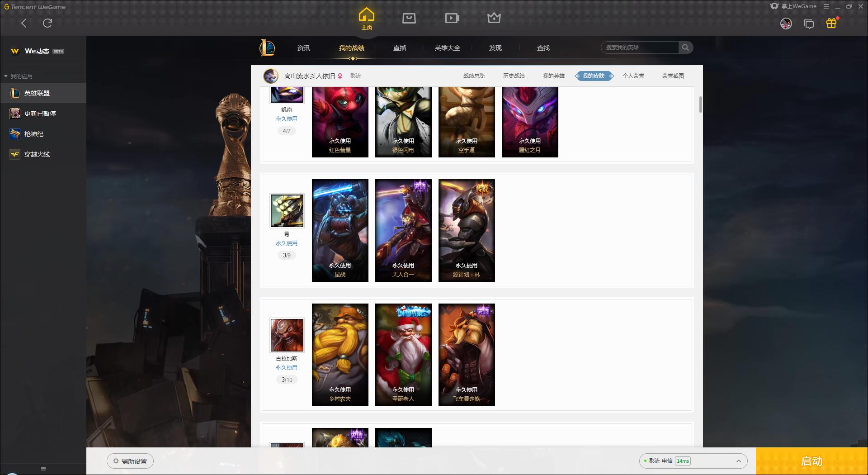Click the 3/10 skin count for 古拉加斯
Viewport: 868px width, 475px height.
(287, 380)
